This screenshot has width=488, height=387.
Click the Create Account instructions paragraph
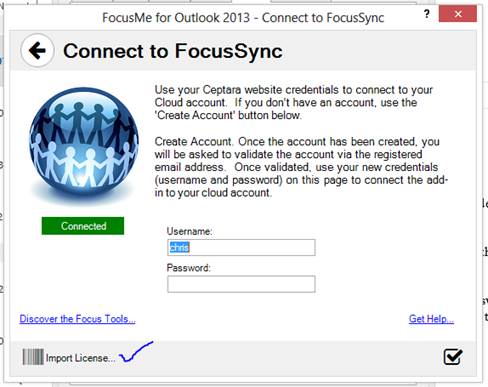[x=301, y=167]
